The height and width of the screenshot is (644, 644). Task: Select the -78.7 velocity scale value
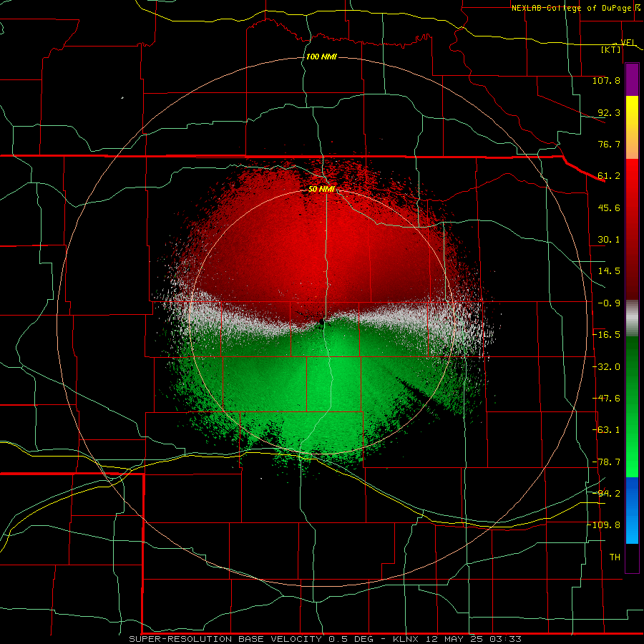pyautogui.click(x=606, y=462)
